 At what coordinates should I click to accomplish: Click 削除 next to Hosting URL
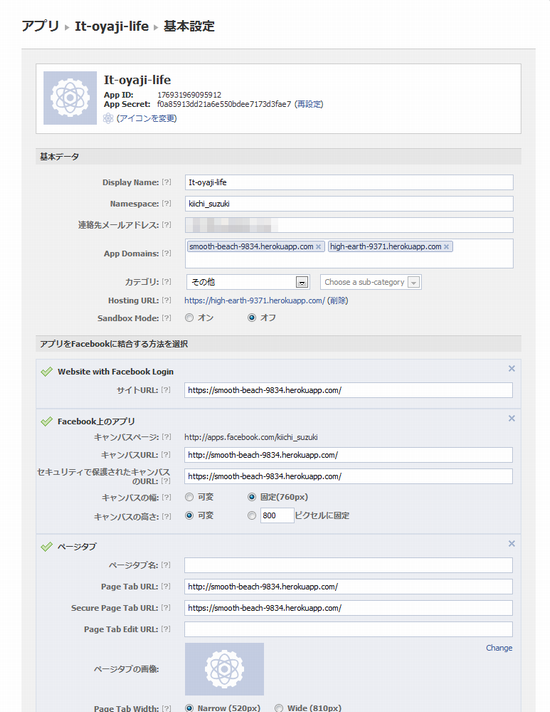(337, 301)
